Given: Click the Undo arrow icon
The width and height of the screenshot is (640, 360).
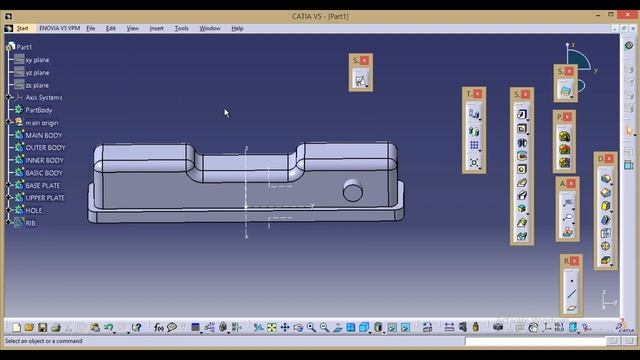Looking at the screenshot, I should pos(108,327).
